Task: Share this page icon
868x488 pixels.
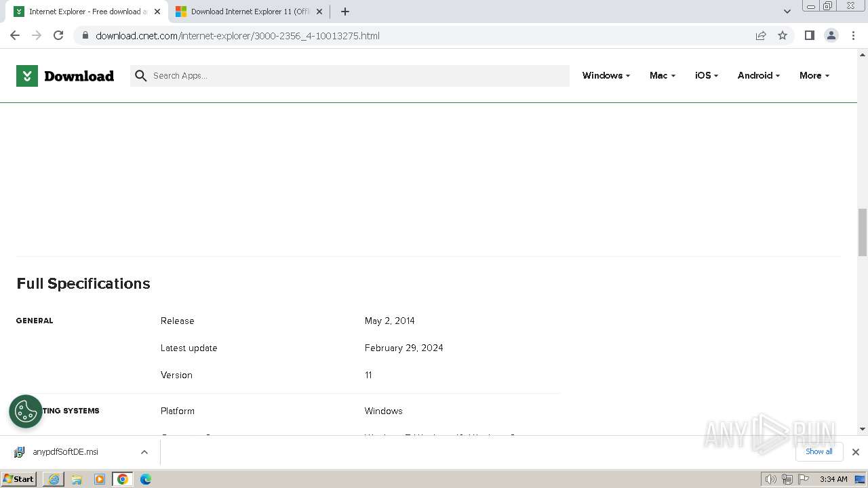Action: click(761, 35)
